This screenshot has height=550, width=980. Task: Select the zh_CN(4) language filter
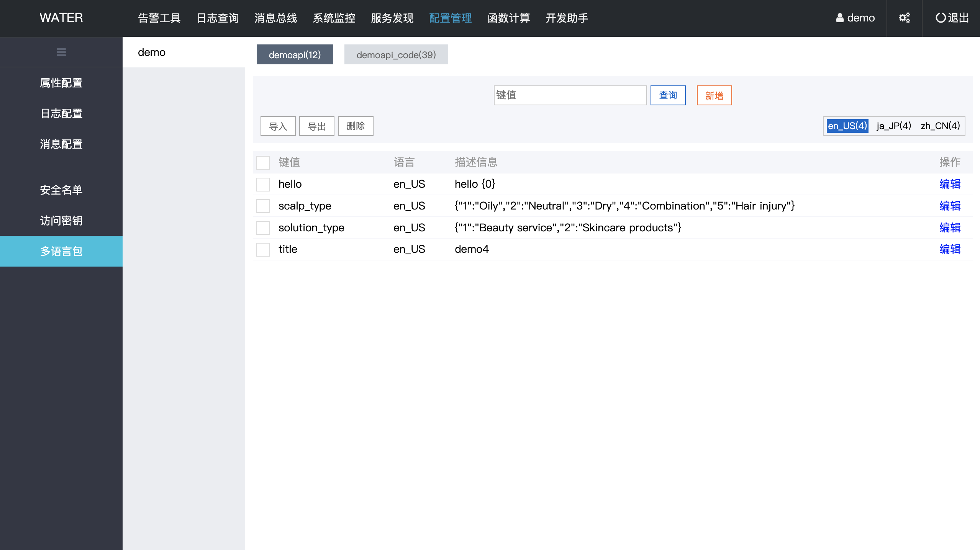click(941, 126)
